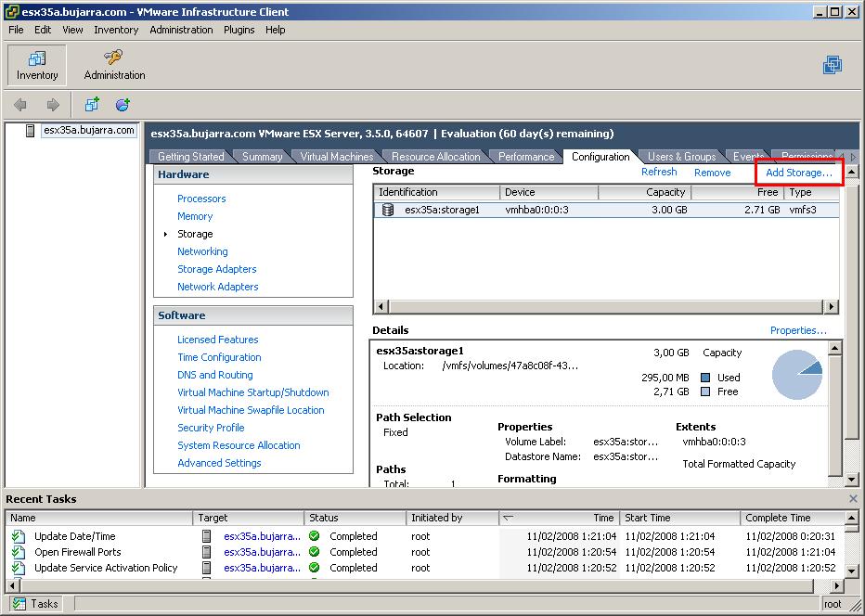Click the Update Service Activation Policy task icon
Viewport: 865px width, 616px height.
pos(19,568)
